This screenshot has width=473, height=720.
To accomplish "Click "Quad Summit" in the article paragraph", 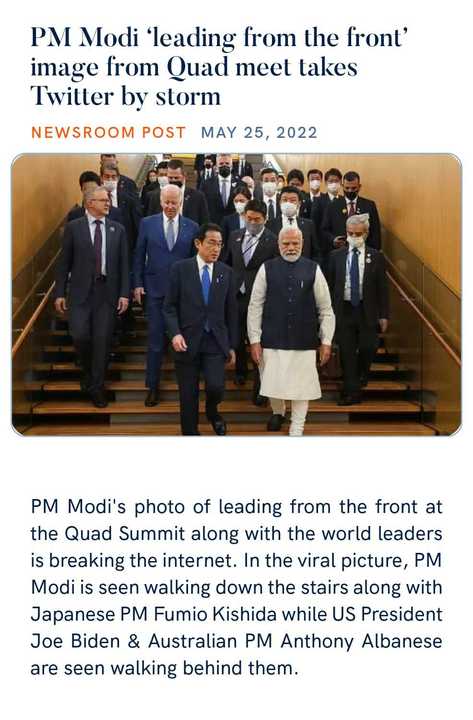I will coord(124,534).
